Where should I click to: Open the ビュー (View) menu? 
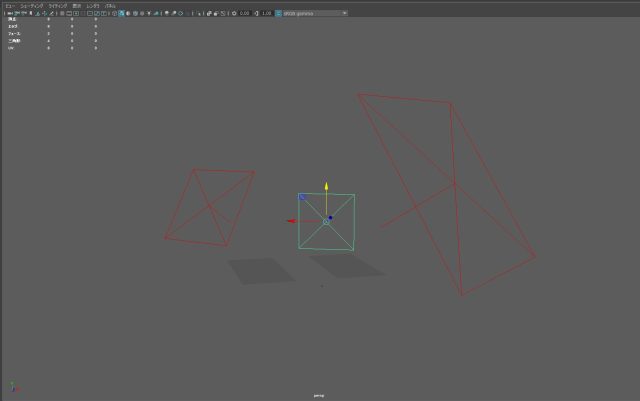[9, 6]
